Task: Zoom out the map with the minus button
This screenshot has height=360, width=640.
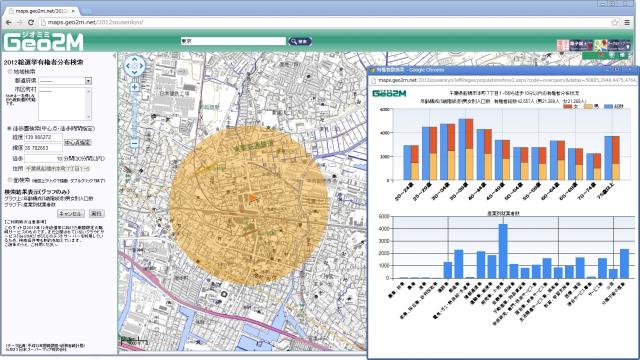Action: click(134, 143)
